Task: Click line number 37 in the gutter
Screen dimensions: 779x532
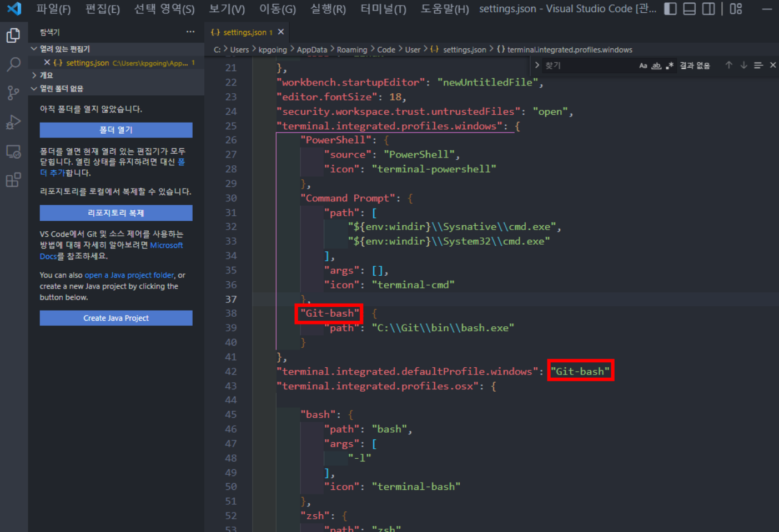Action: tap(231, 299)
